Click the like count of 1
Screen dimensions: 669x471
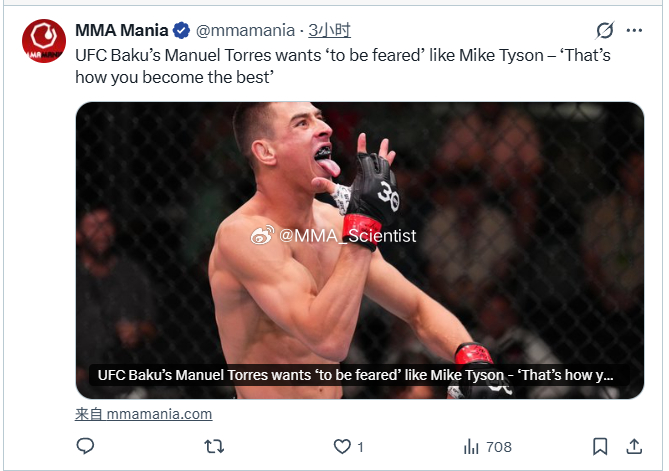(361, 447)
